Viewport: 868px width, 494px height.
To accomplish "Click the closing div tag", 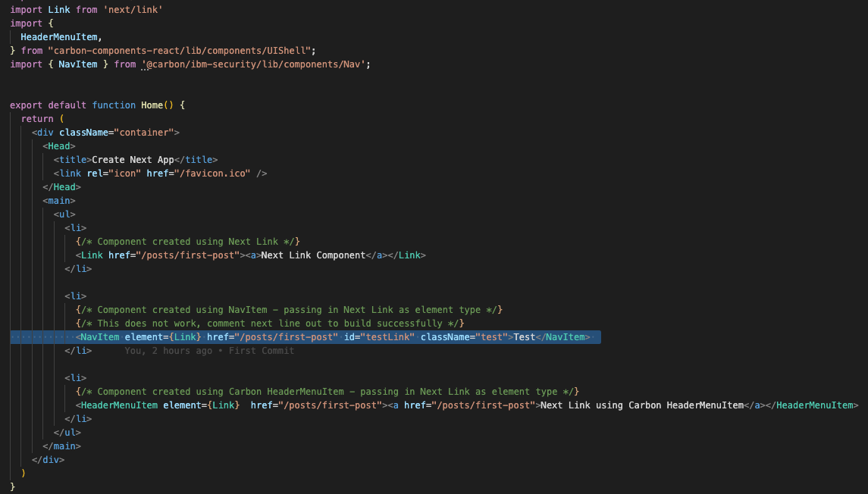I will pos(49,460).
